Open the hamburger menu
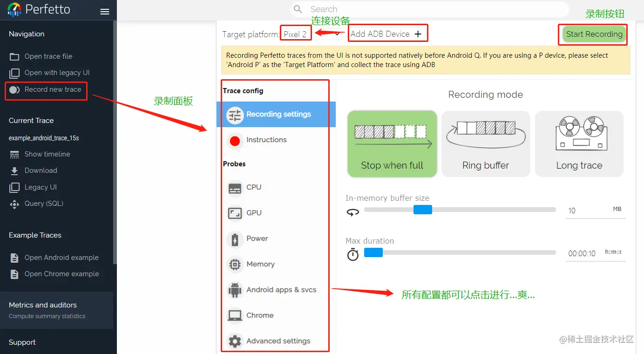This screenshot has width=644, height=354. [105, 10]
